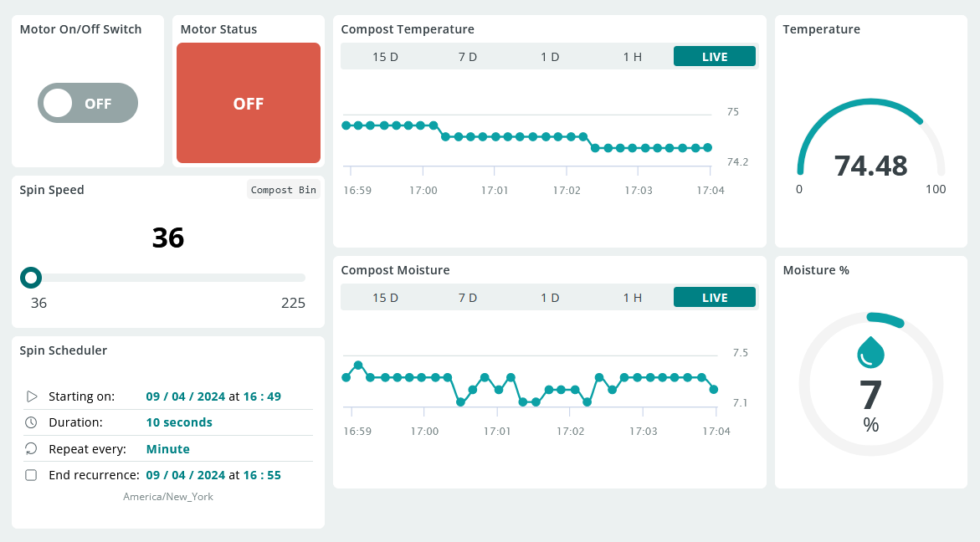The width and height of the screenshot is (980, 542).
Task: Click the water drop icon in Moisture %
Action: pyautogui.click(x=870, y=352)
